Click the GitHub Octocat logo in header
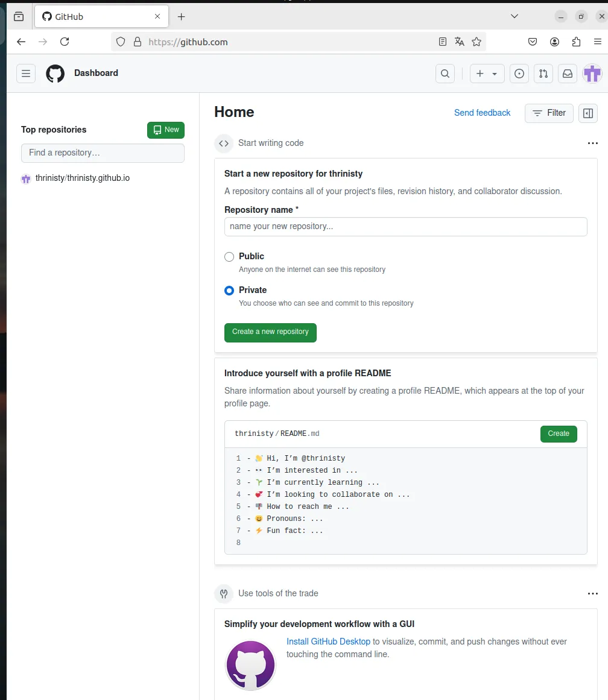The image size is (608, 700). [x=55, y=74]
